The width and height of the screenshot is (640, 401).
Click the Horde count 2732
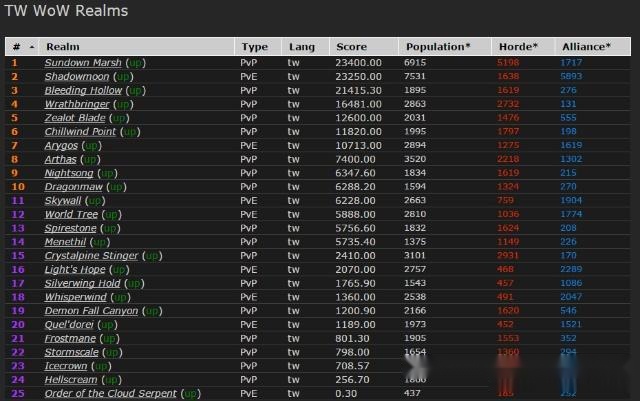(508, 104)
